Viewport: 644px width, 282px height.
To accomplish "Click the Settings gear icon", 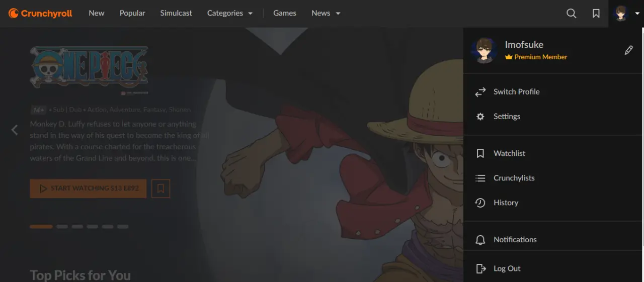I will pyautogui.click(x=480, y=117).
